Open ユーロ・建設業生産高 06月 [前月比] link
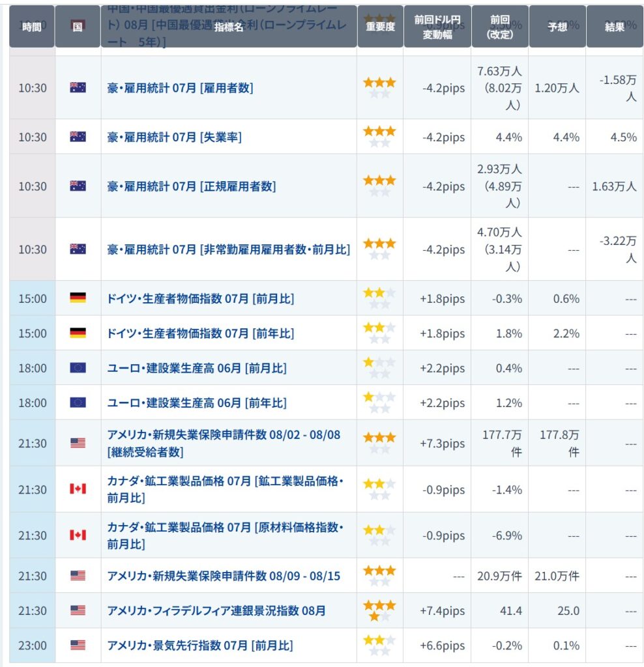This screenshot has height=667, width=644. coord(197,368)
